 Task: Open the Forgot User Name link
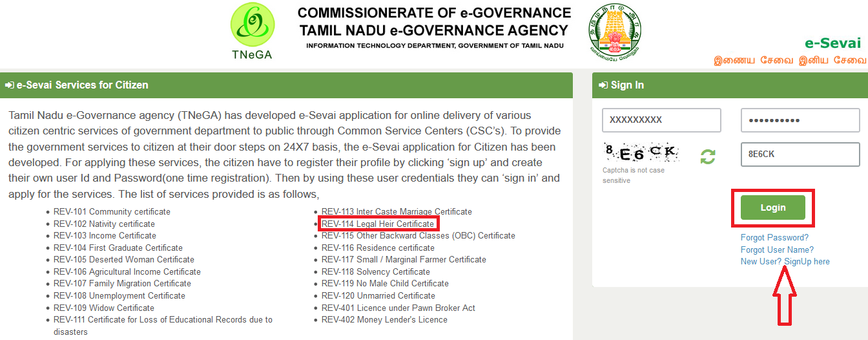(777, 250)
